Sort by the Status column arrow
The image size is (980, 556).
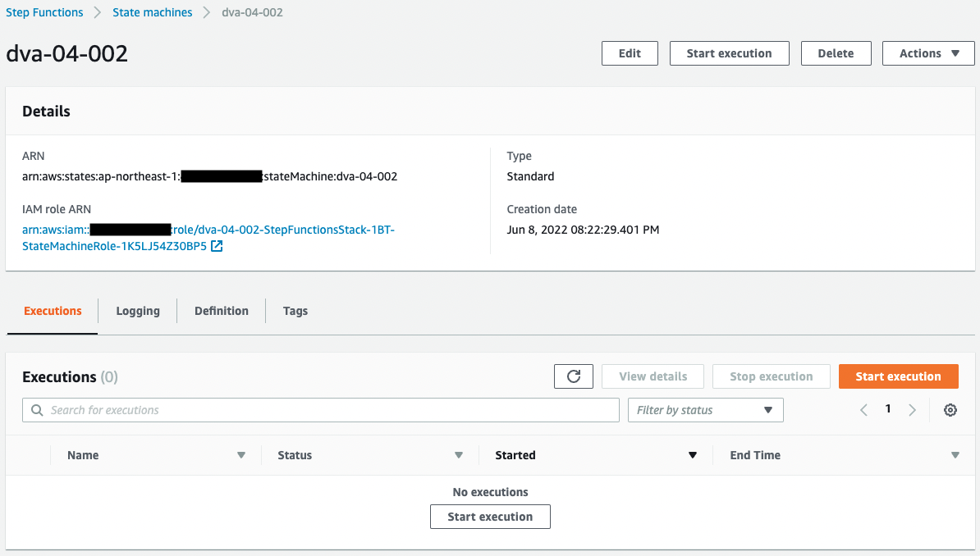pos(459,455)
